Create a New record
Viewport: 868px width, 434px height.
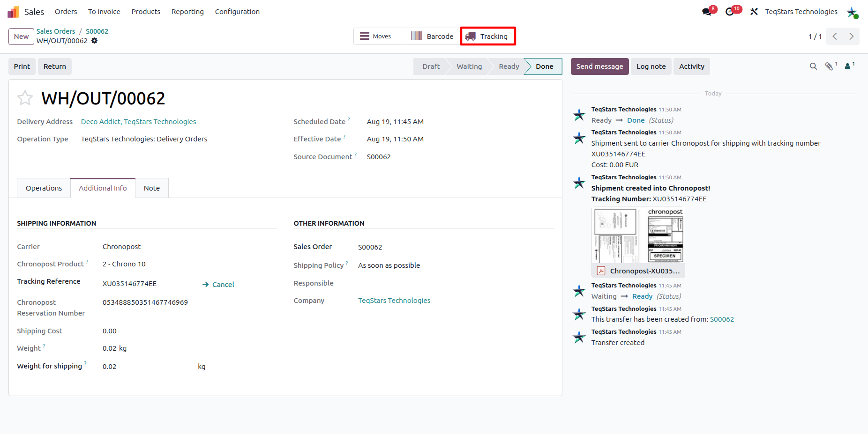click(21, 37)
